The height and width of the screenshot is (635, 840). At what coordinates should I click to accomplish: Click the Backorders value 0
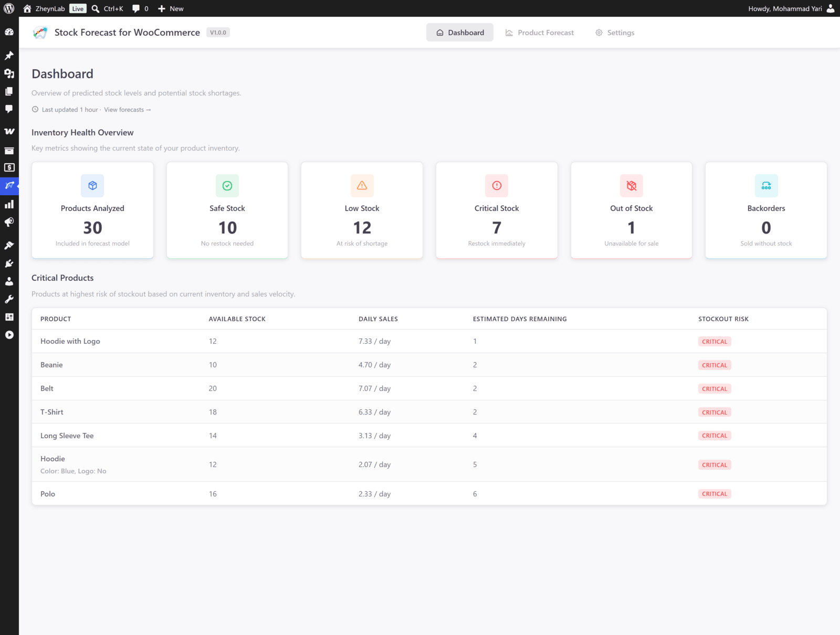point(766,228)
